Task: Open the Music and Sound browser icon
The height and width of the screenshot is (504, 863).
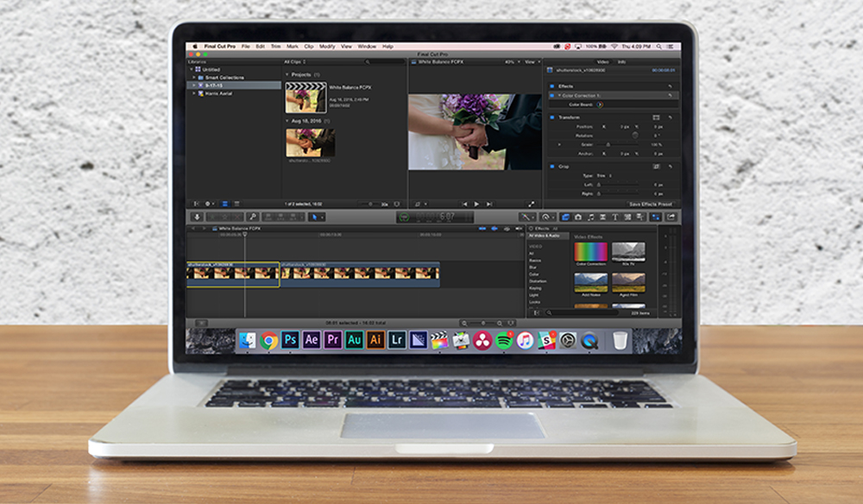Action: click(x=591, y=217)
